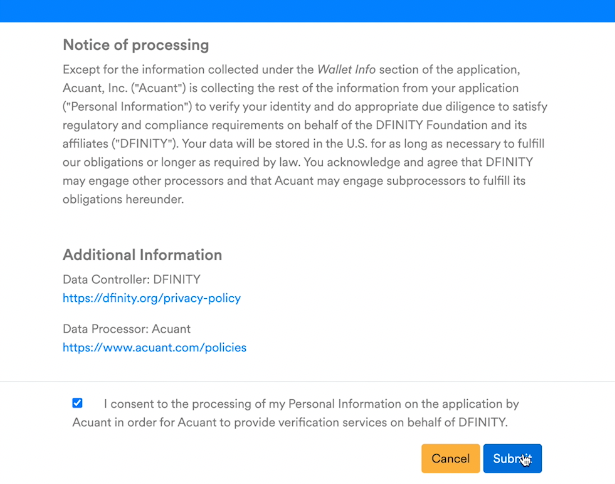Click the Acuant, Inc. name in the notice
The image size is (615, 484).
pos(95,88)
